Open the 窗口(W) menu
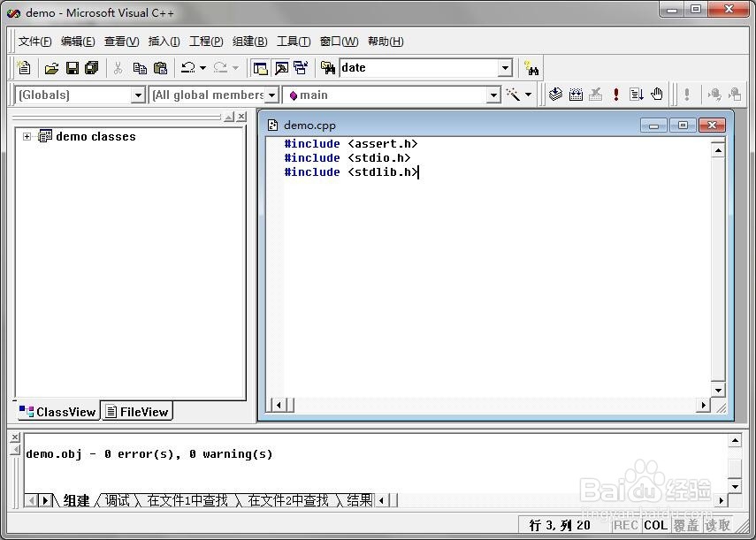 pyautogui.click(x=339, y=42)
